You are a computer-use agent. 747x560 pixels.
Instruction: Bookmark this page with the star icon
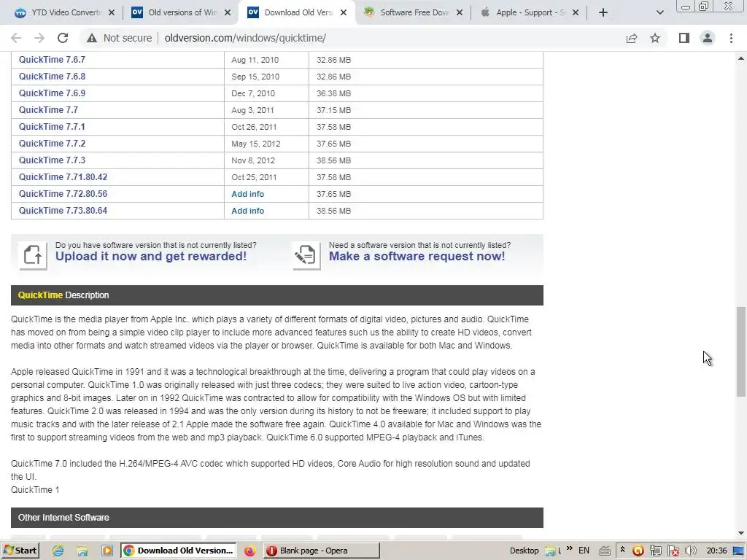coord(655,38)
